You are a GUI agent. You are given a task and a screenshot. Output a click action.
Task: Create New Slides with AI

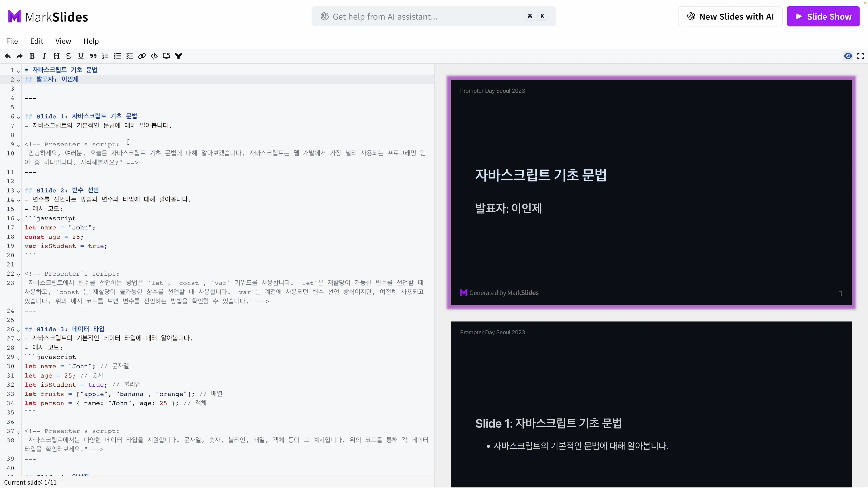(731, 16)
